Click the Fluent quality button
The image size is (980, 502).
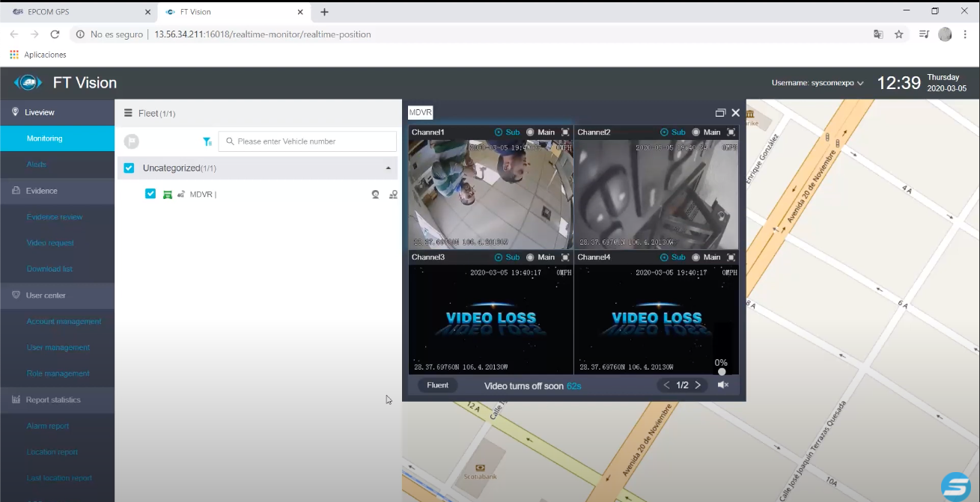(x=438, y=385)
